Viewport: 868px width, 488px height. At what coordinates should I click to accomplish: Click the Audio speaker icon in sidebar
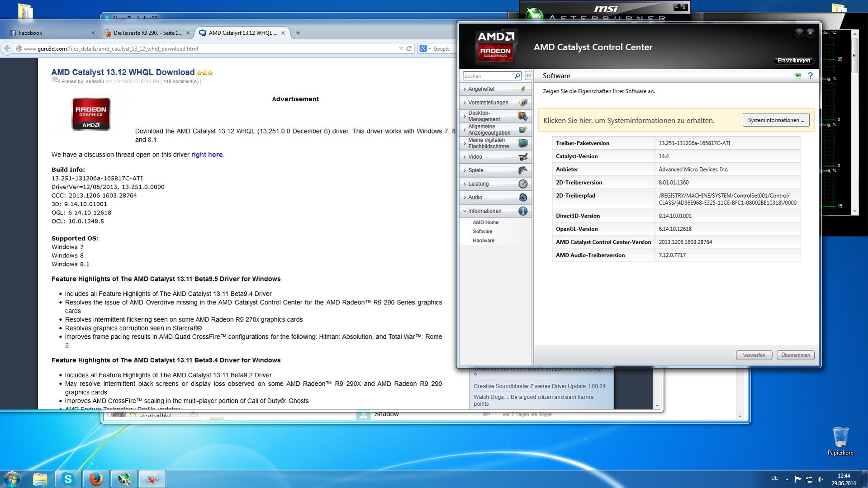(x=523, y=198)
